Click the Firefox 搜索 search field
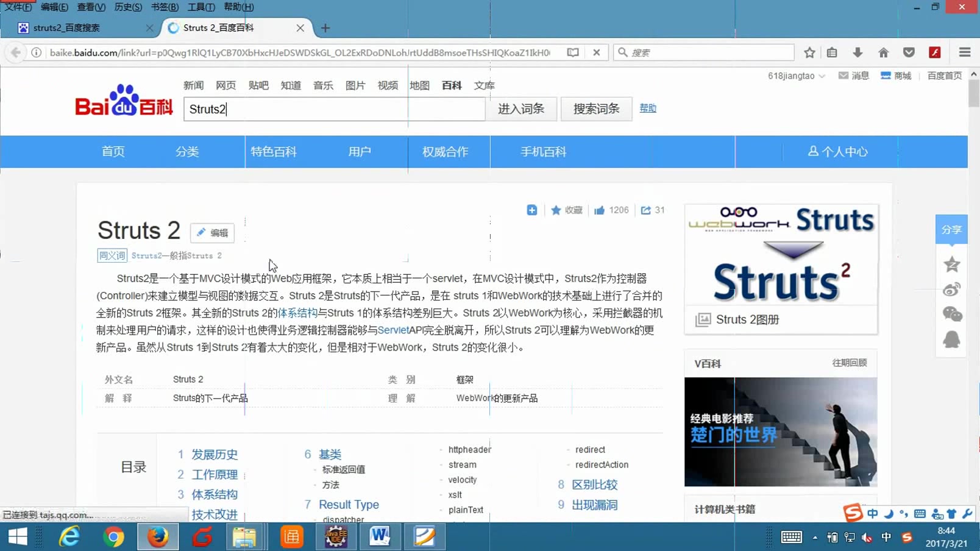The width and height of the screenshot is (980, 551). (x=704, y=52)
